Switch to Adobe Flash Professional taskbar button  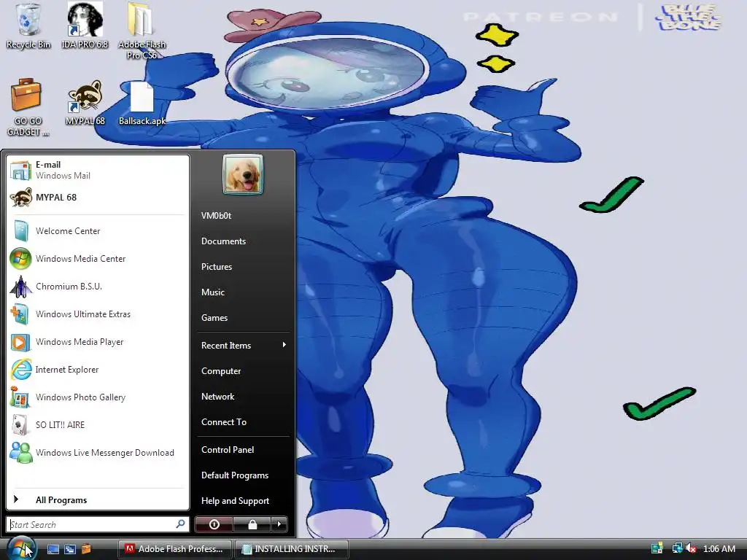(x=175, y=549)
